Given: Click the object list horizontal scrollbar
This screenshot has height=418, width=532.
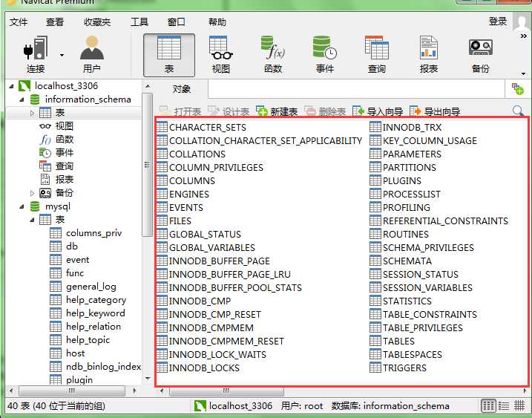Looking at the screenshot, I should [226, 391].
